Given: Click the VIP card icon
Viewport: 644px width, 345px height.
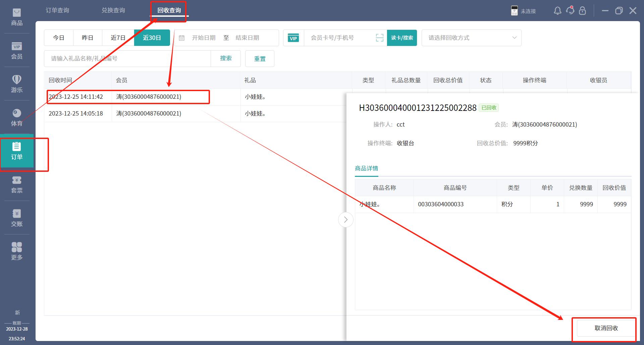Looking at the screenshot, I should click(293, 38).
